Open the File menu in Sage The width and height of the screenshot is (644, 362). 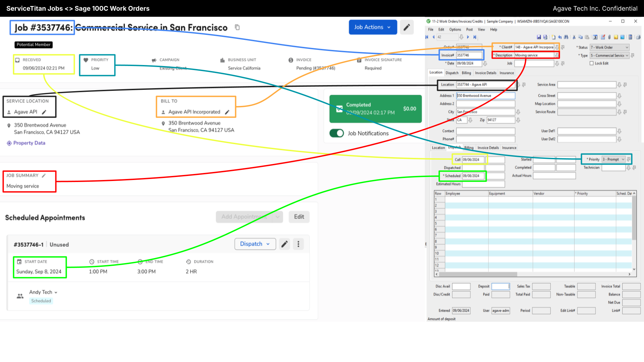pos(431,29)
